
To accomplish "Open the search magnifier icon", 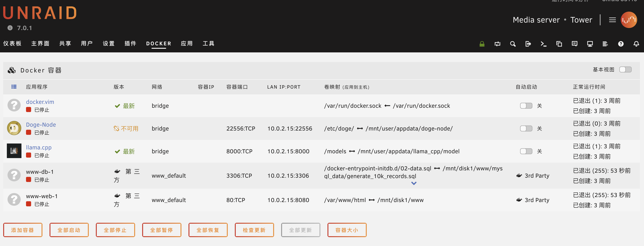I will (x=513, y=44).
